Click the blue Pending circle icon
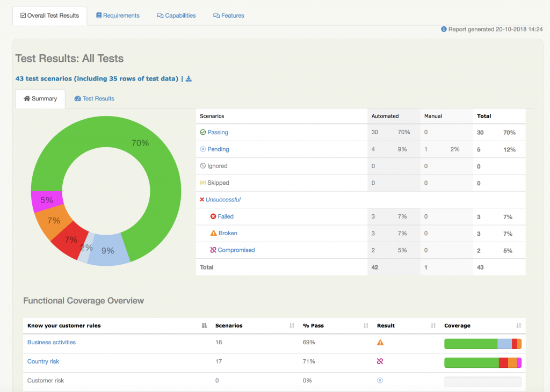 click(x=202, y=149)
